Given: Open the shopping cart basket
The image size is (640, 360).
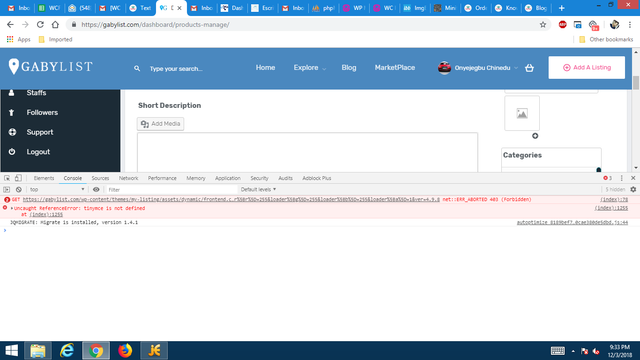Looking at the screenshot, I should (x=529, y=68).
